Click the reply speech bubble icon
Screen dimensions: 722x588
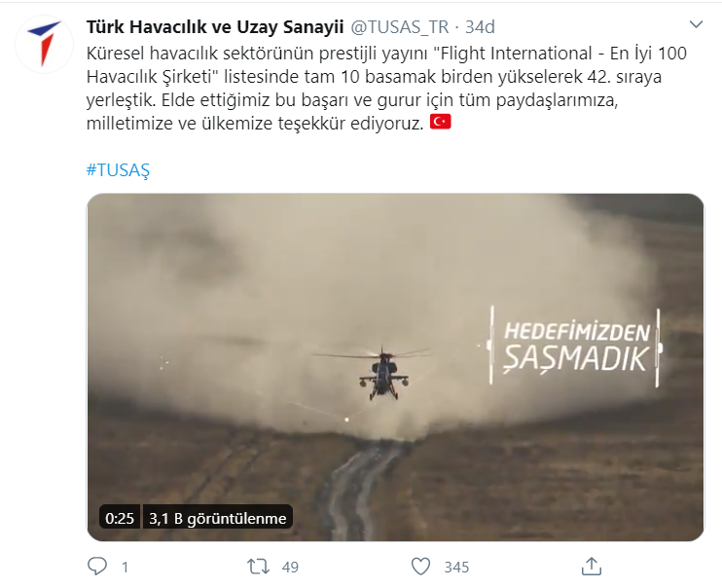coord(97,567)
